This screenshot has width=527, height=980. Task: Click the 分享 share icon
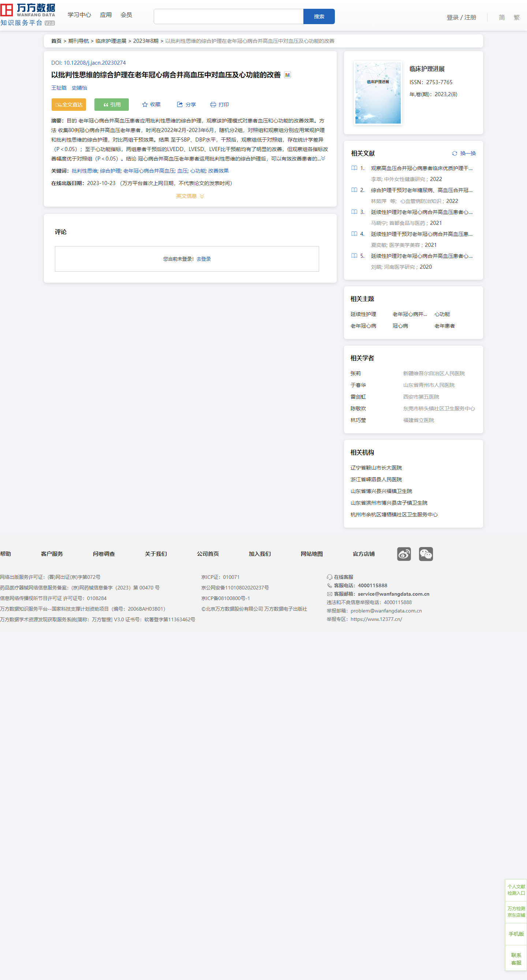180,105
